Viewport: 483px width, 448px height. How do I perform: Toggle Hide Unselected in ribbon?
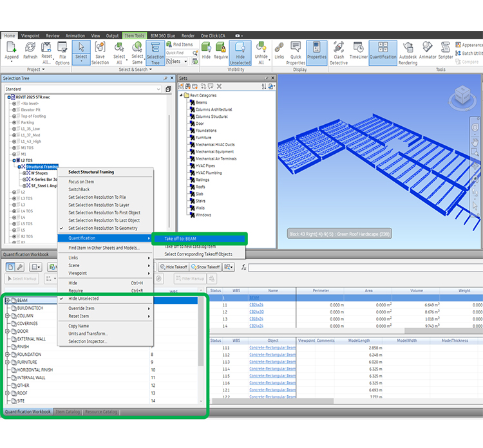pos(240,53)
